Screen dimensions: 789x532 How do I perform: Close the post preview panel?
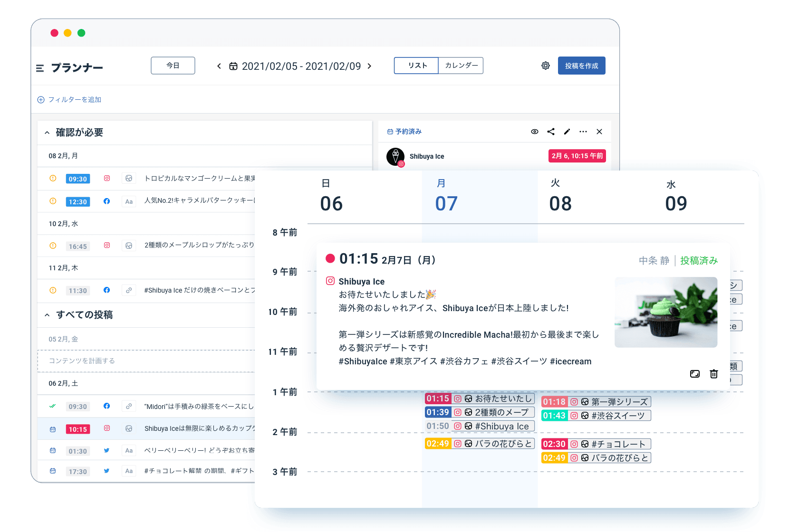tap(599, 132)
